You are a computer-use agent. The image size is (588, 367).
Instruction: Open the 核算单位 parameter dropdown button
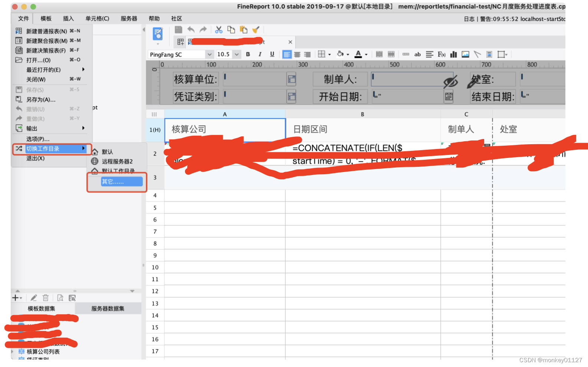(x=291, y=79)
